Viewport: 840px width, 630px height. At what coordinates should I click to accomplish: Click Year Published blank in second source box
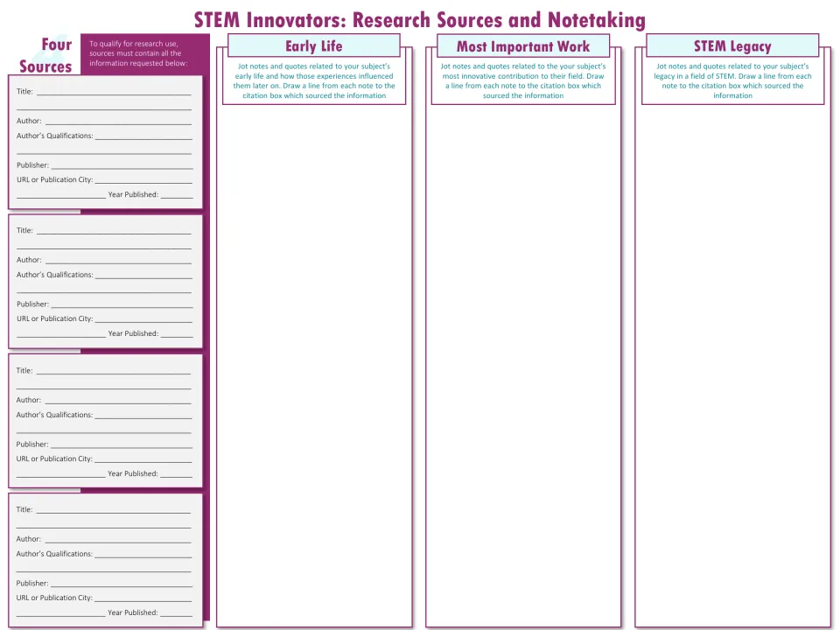177,333
